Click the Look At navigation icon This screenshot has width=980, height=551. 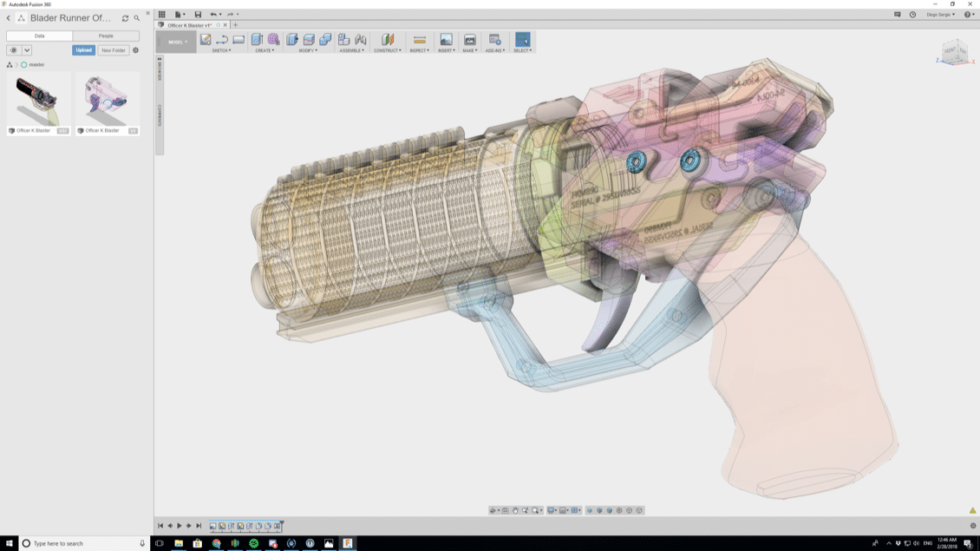(x=506, y=510)
